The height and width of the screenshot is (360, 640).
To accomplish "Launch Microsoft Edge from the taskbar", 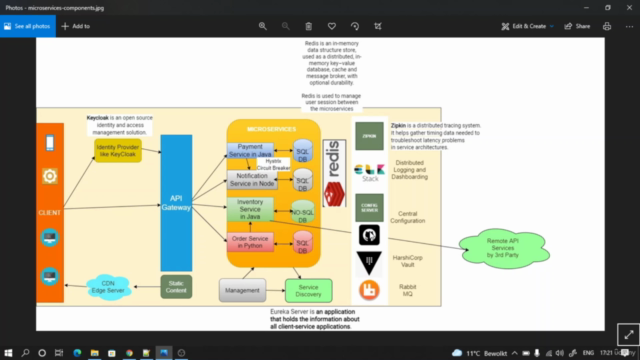I will click(x=77, y=353).
